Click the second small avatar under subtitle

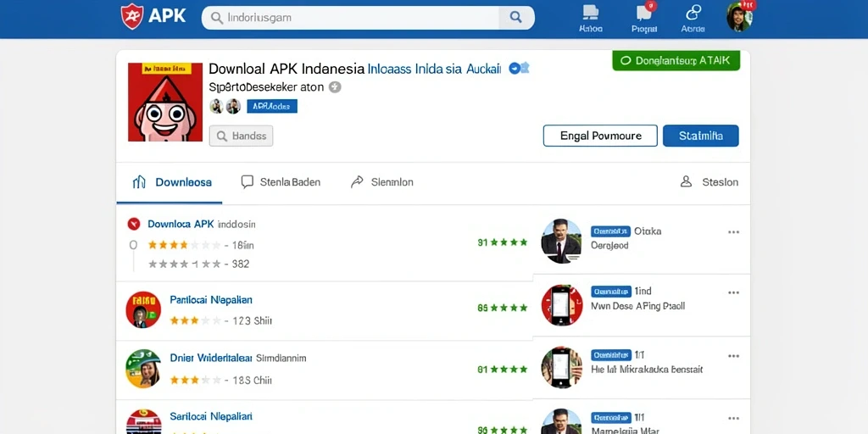pyautogui.click(x=233, y=106)
